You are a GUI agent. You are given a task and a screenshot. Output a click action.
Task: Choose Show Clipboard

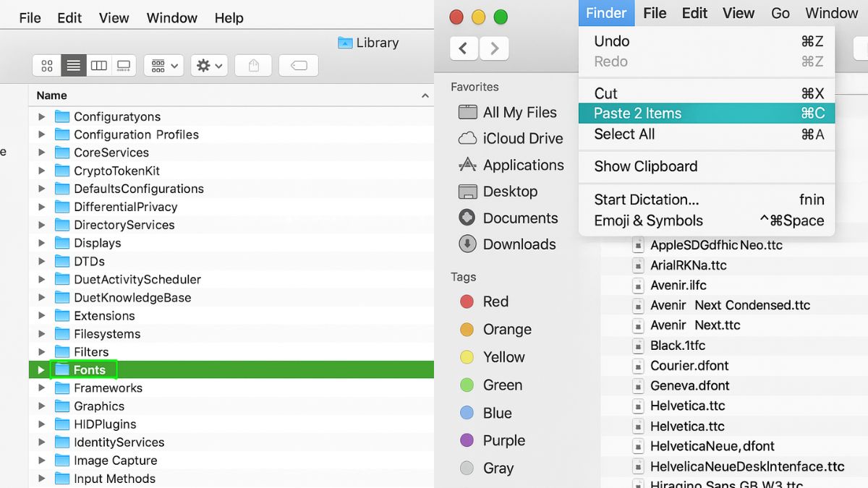coord(707,166)
